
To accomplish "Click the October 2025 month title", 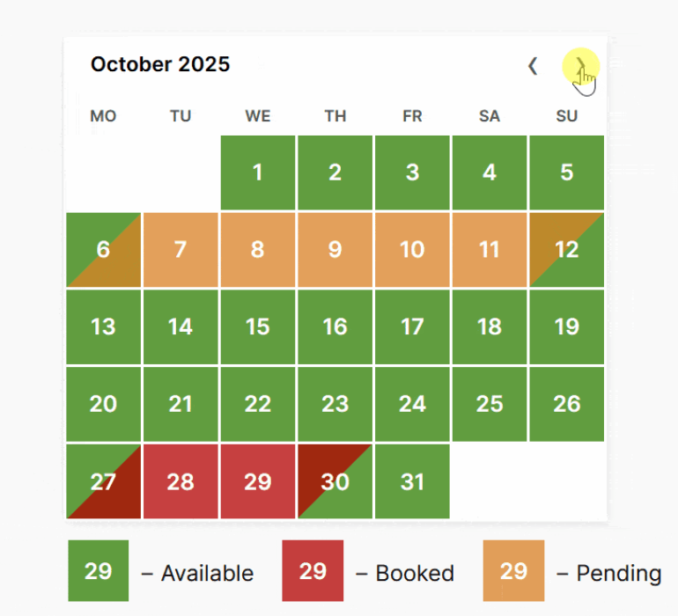I will pos(160,64).
